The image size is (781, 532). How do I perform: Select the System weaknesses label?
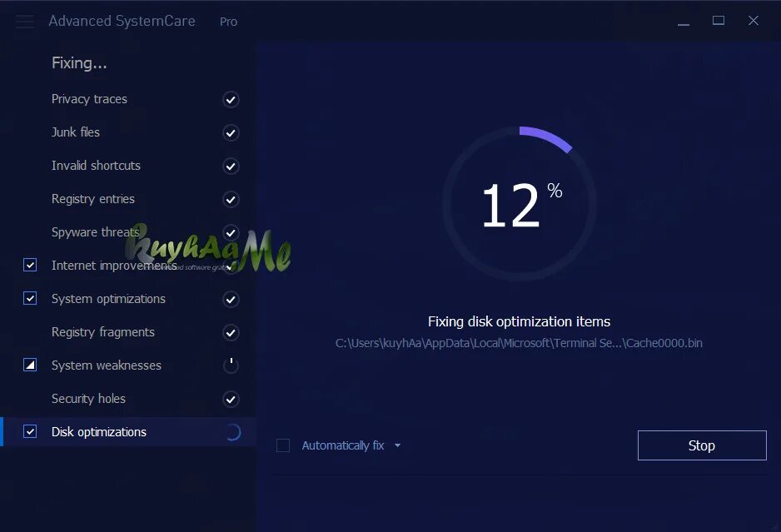coord(107,365)
